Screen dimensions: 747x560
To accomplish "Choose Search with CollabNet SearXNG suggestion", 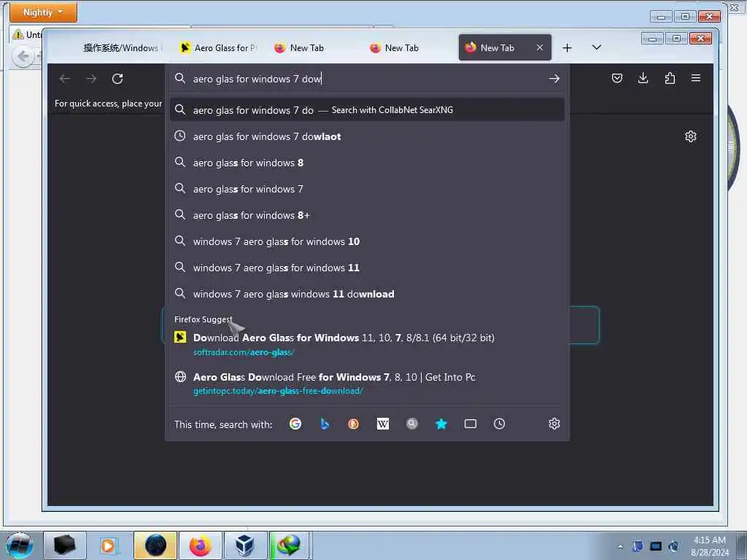I will click(367, 110).
